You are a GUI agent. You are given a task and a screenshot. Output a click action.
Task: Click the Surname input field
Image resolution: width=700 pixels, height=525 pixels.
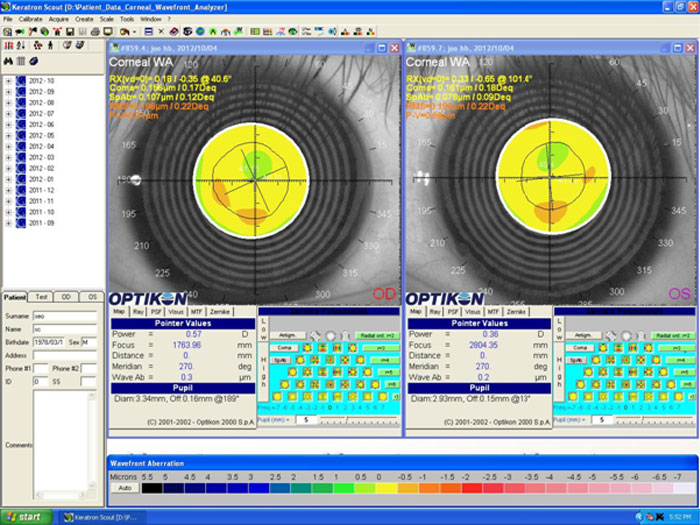[65, 316]
